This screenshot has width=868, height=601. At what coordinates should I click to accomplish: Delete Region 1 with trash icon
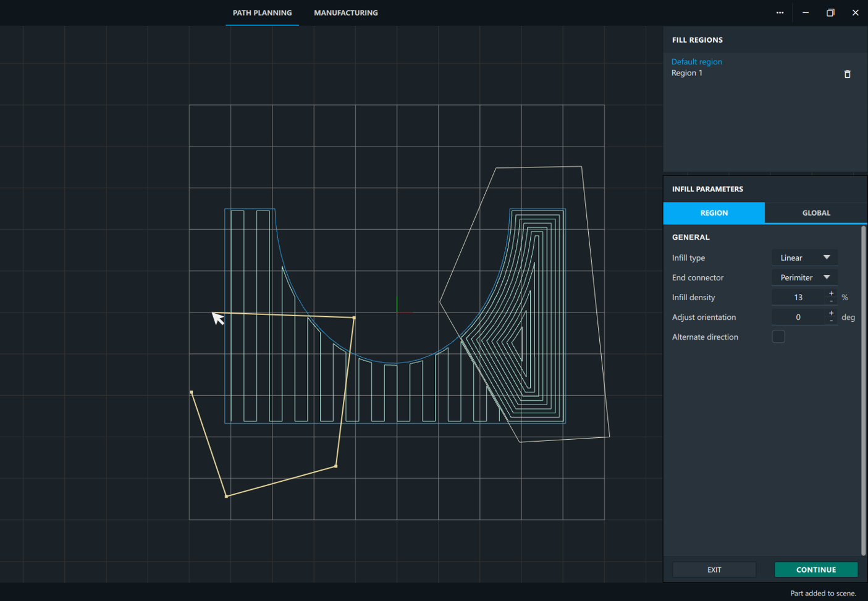tap(847, 74)
